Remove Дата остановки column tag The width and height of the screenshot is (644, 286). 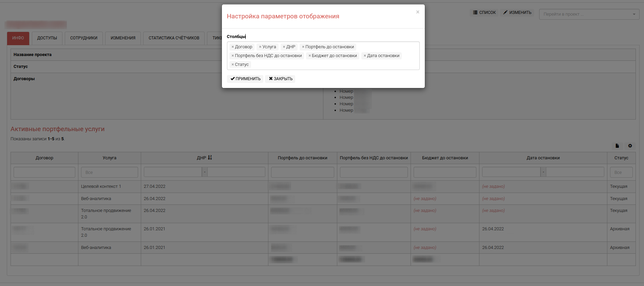(365, 56)
